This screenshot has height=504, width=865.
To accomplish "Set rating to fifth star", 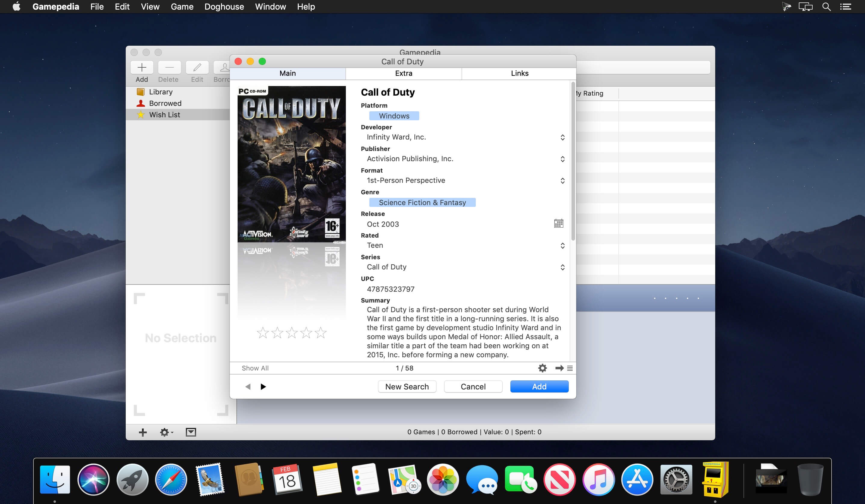I will [321, 333].
